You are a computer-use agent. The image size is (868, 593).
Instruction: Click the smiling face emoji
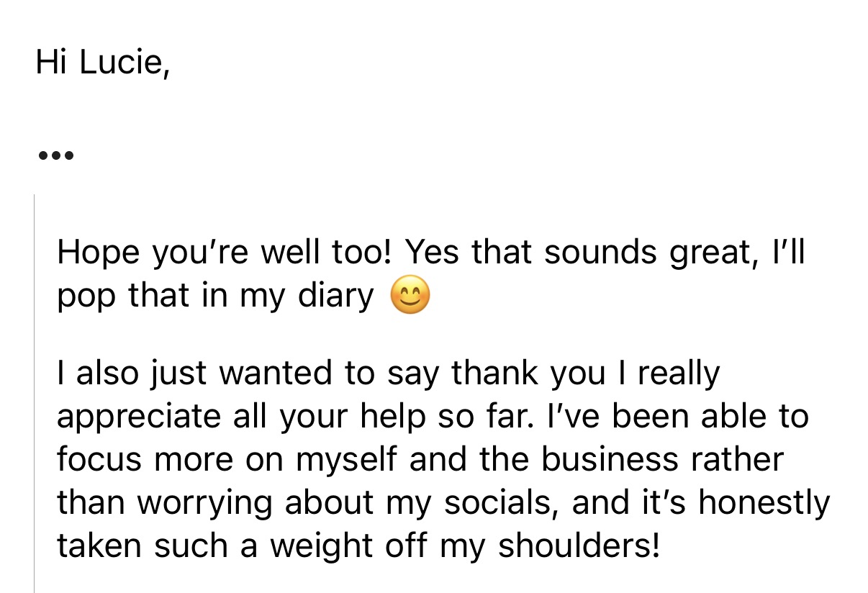tap(410, 296)
